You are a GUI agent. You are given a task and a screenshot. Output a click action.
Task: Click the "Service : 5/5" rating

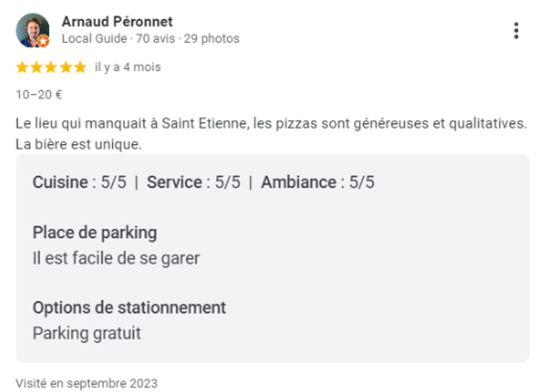click(x=193, y=182)
